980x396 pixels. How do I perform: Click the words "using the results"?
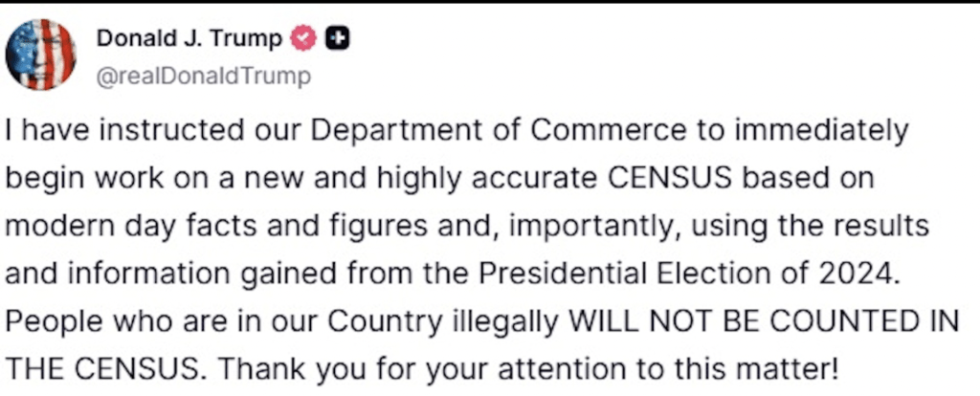tap(808, 228)
